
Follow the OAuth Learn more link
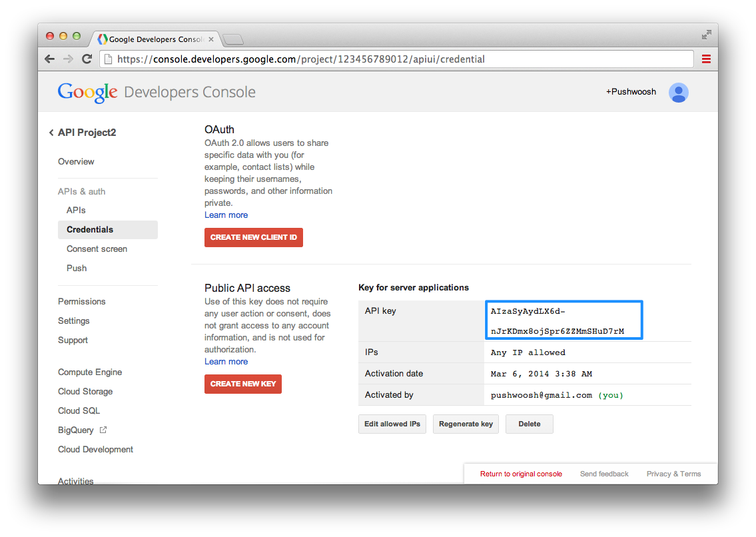point(226,215)
